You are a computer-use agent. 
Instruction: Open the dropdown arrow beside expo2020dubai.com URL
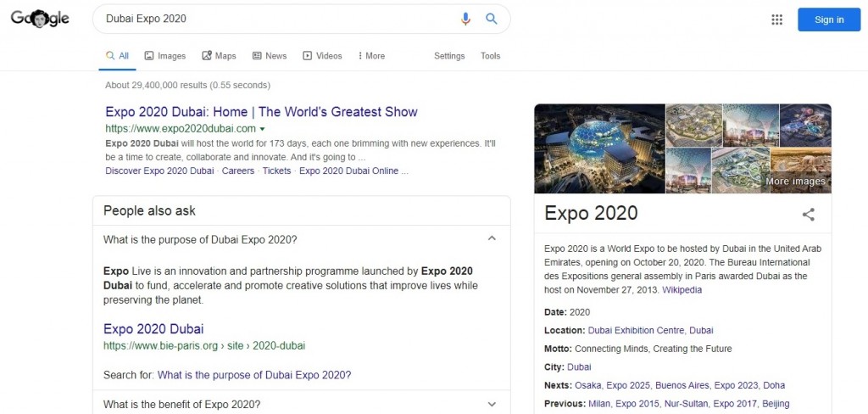coord(263,129)
